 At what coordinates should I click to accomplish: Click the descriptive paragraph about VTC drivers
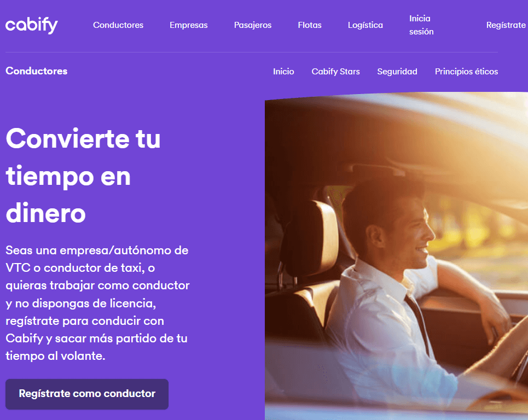point(97,303)
